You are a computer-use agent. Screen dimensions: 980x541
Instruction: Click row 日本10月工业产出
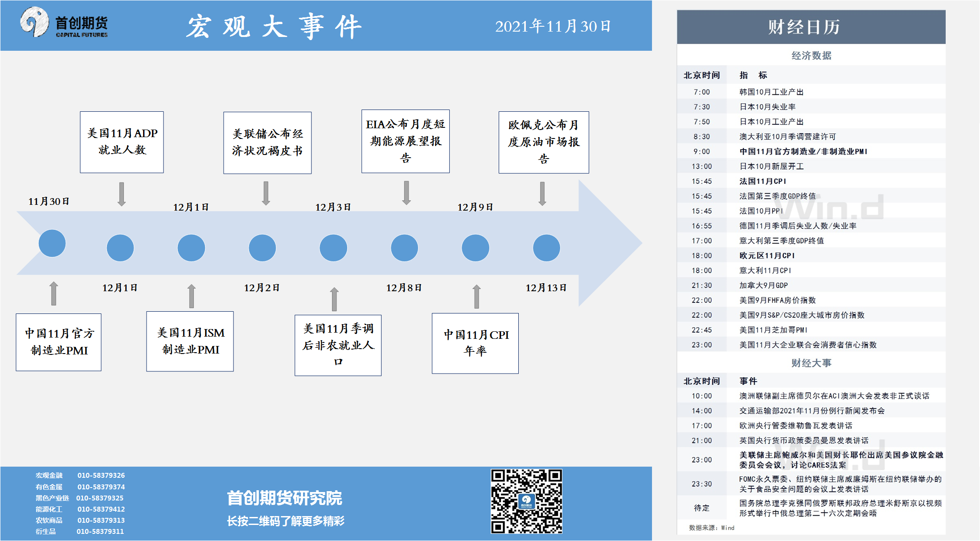811,122
